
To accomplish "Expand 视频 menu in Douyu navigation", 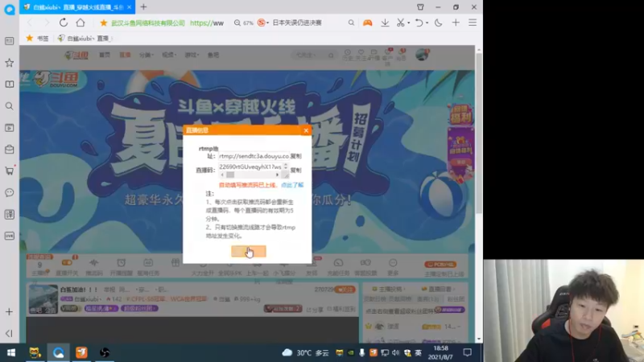I will pos(169,55).
